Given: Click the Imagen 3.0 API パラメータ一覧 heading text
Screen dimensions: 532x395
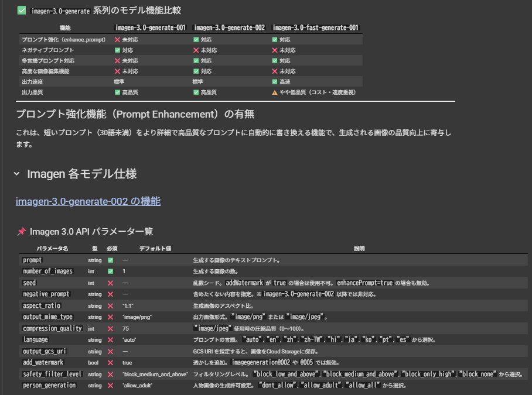Looking at the screenshot, I should (91, 231).
